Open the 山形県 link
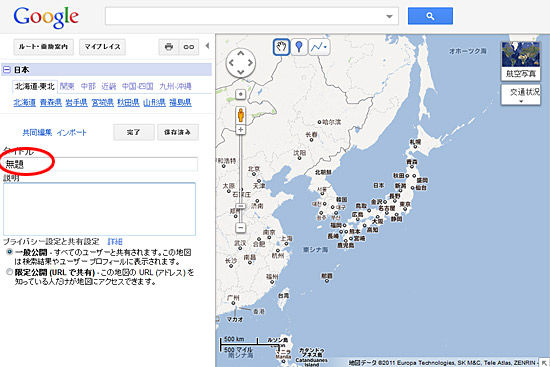The image size is (550, 367). coord(154,102)
